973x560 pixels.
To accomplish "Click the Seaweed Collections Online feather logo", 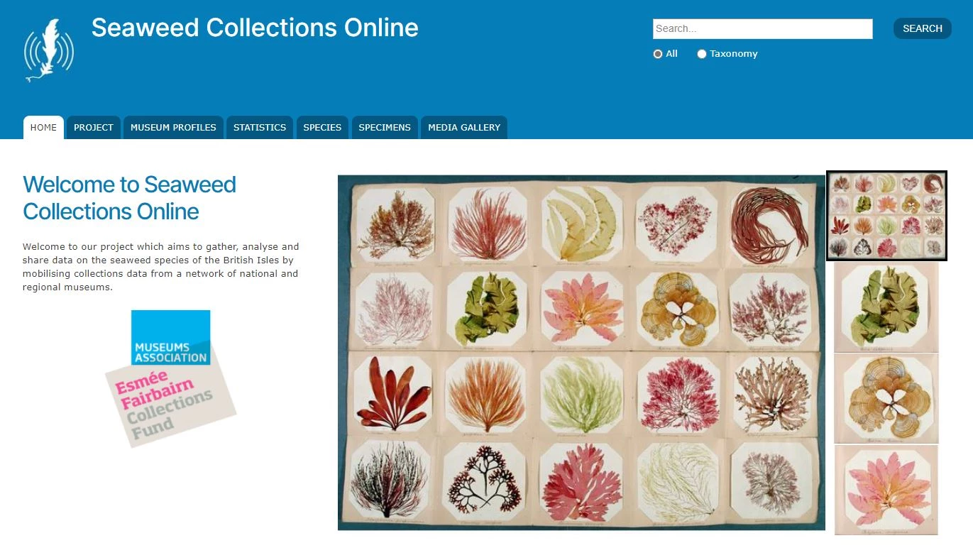I will click(x=49, y=50).
